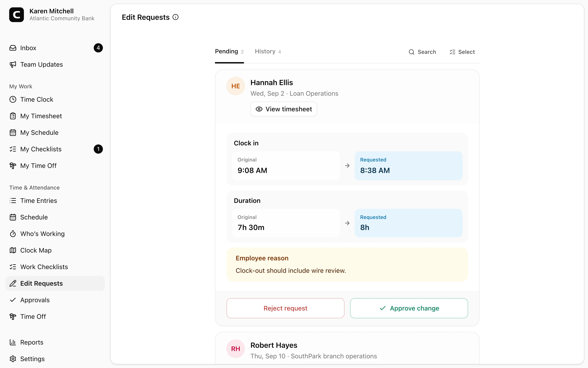588x368 pixels.
Task: Open Time Entries
Action: coord(55,201)
